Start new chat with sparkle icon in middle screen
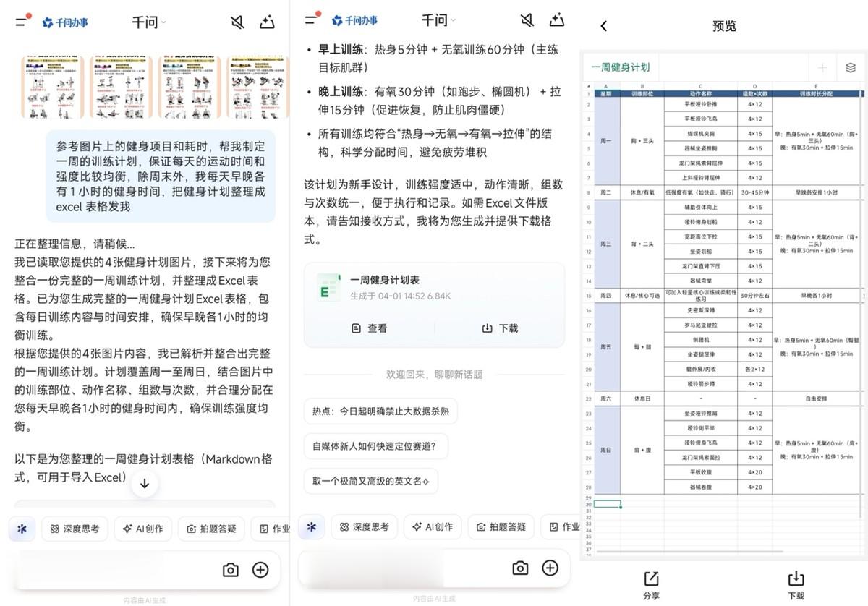Viewport: 868px width, 606px height. tap(556, 20)
